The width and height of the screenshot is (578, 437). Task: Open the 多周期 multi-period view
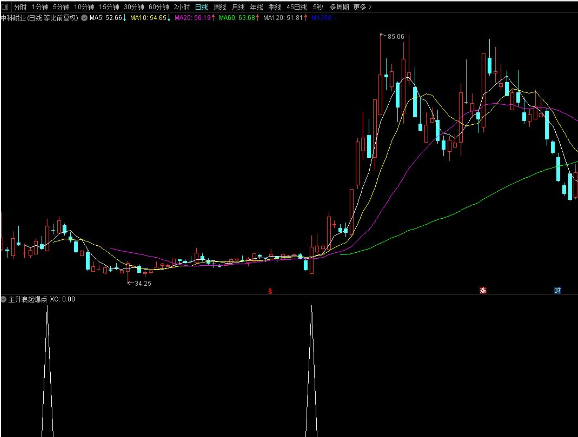[x=339, y=7]
